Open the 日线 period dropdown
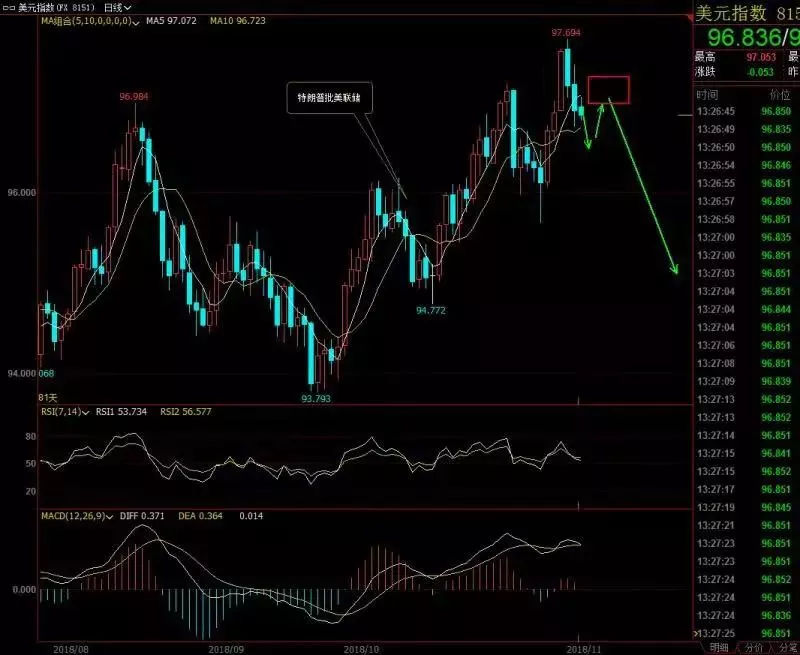The image size is (800, 655). [118, 7]
